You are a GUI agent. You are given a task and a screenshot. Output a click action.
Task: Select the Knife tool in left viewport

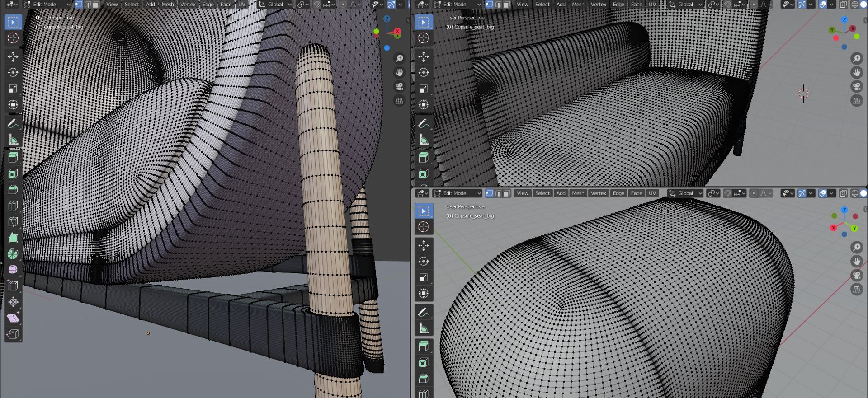pyautogui.click(x=13, y=221)
